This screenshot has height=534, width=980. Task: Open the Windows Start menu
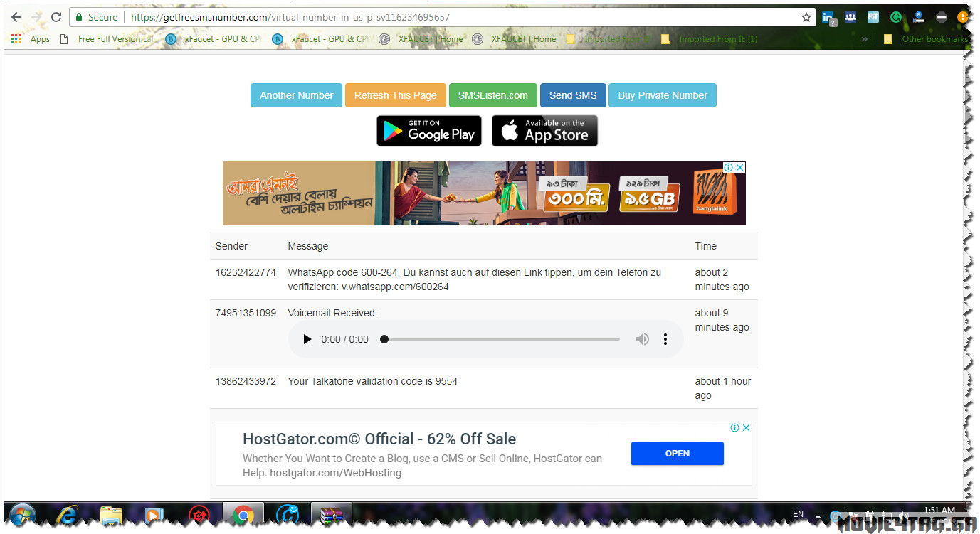[x=23, y=516]
